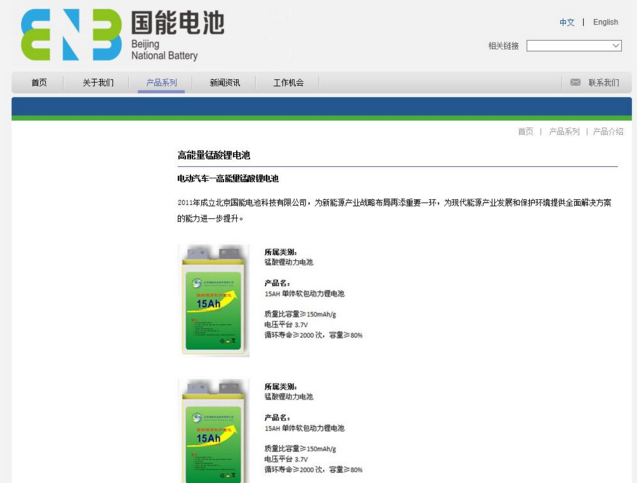Click the 国能电池 Beijing National Battery logo text
Viewport: 639px width, 494px height.
[x=176, y=35]
